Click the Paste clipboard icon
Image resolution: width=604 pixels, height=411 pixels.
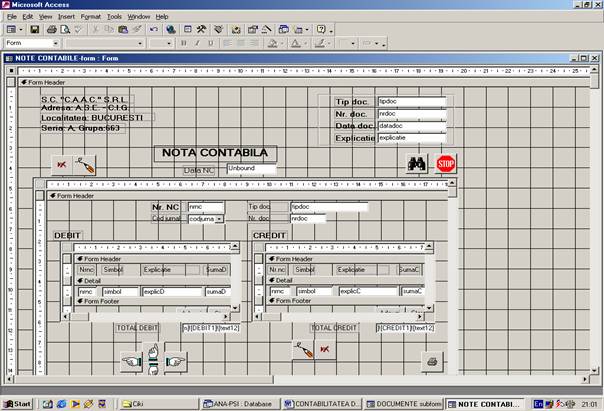123,30
